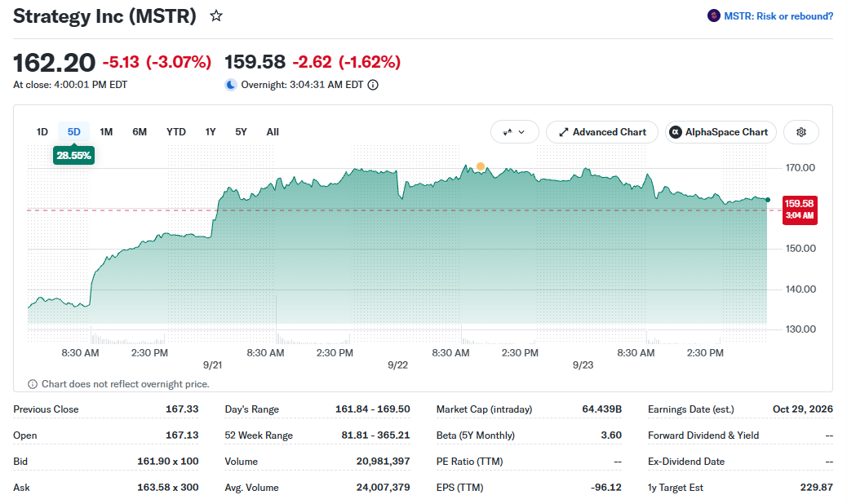Click the 170.00 price axis label

(800, 168)
